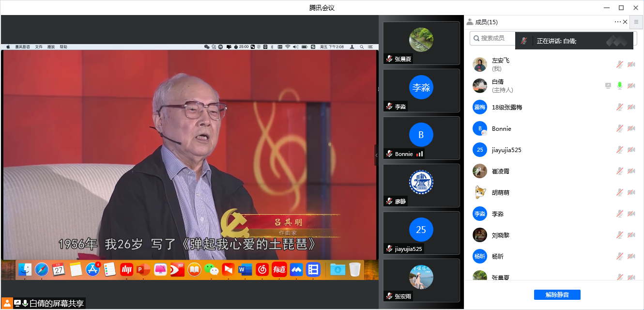Image resolution: width=644 pixels, height=310 pixels.
Task: Open the members panel more options (…)
Action: click(617, 22)
